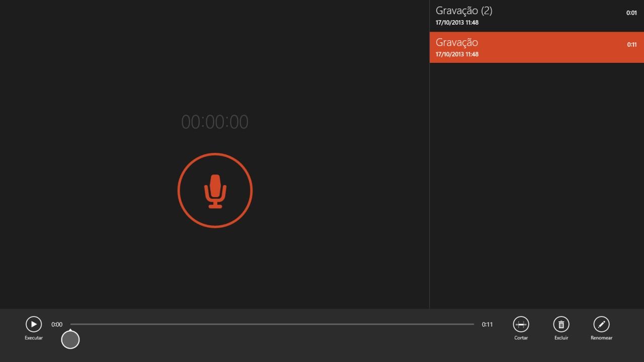The width and height of the screenshot is (644, 362).
Task: Click the date under the selected 'Gravação'
Action: pos(457,54)
